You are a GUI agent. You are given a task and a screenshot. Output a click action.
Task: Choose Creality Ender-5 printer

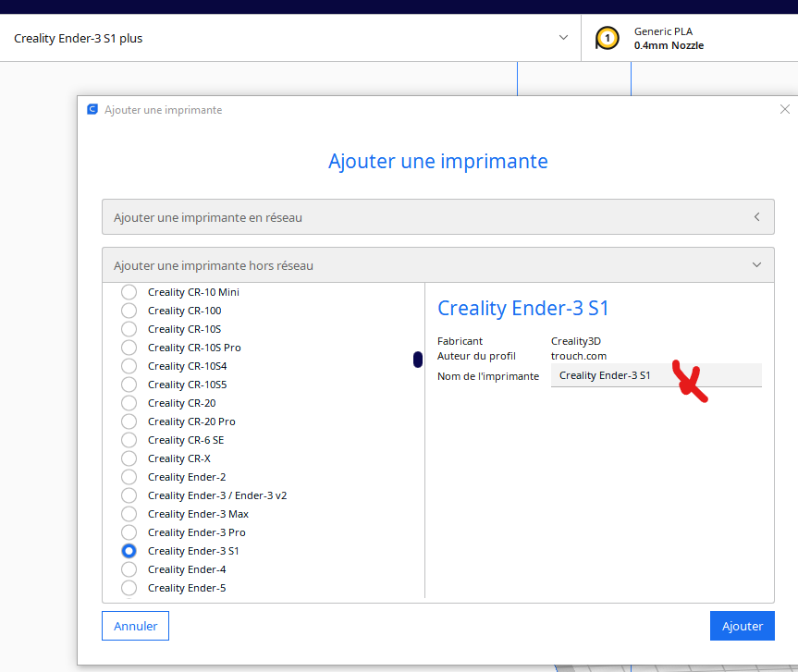(x=129, y=588)
